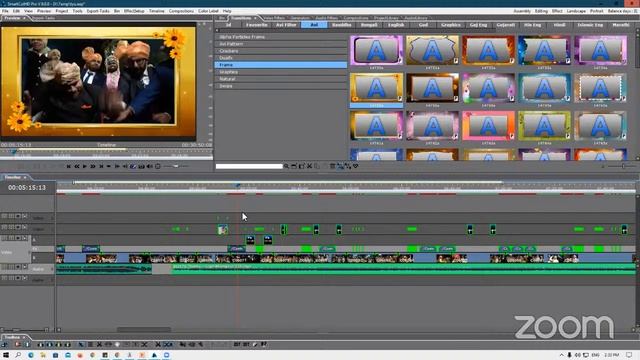
Task: Select the Favourite category button
Action: point(256,25)
